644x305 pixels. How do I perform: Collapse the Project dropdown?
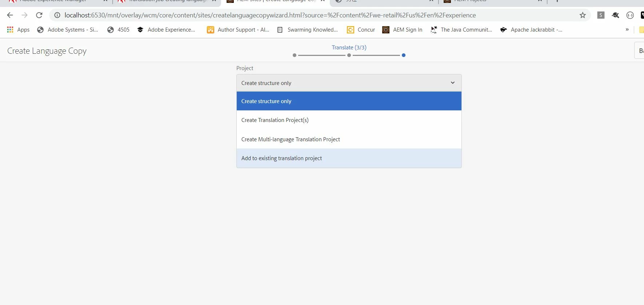tap(349, 83)
